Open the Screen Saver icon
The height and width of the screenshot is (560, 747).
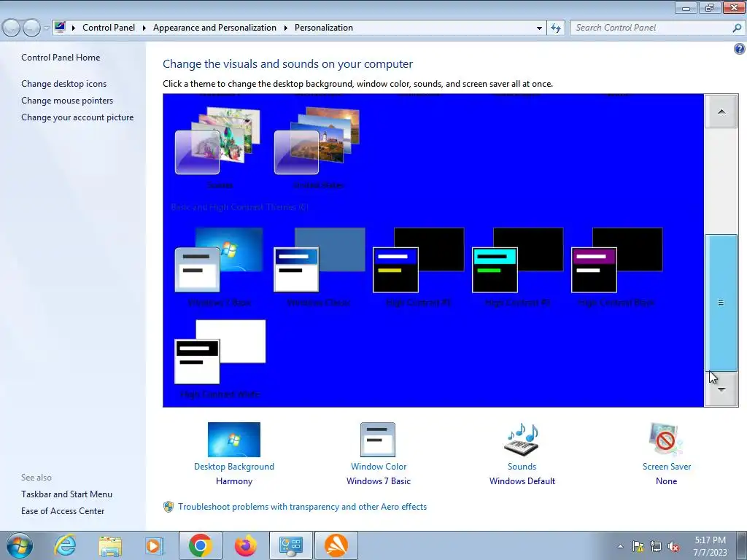pyautogui.click(x=666, y=440)
